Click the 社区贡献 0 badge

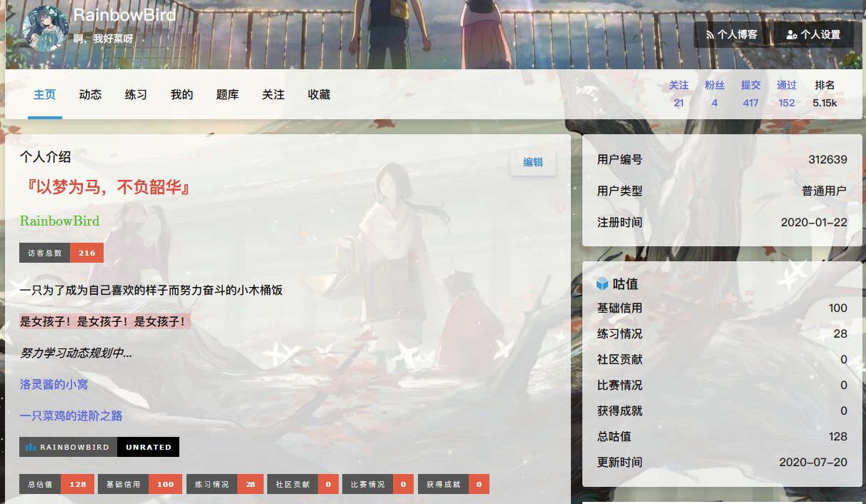tap(303, 484)
